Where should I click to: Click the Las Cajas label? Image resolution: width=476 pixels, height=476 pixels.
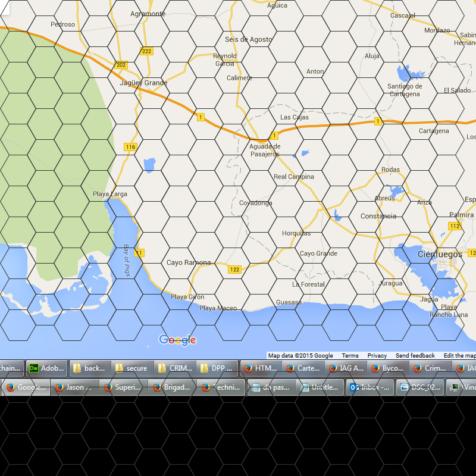point(294,117)
